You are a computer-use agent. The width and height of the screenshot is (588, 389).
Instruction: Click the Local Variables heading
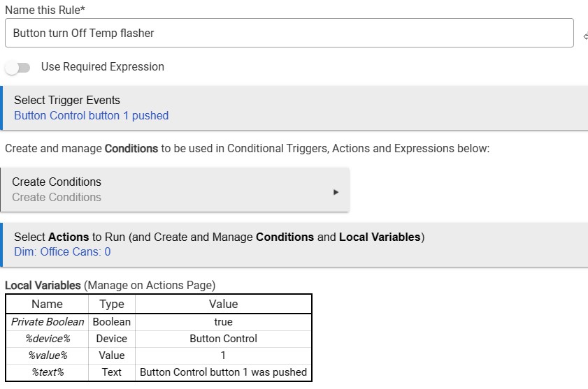[43, 285]
